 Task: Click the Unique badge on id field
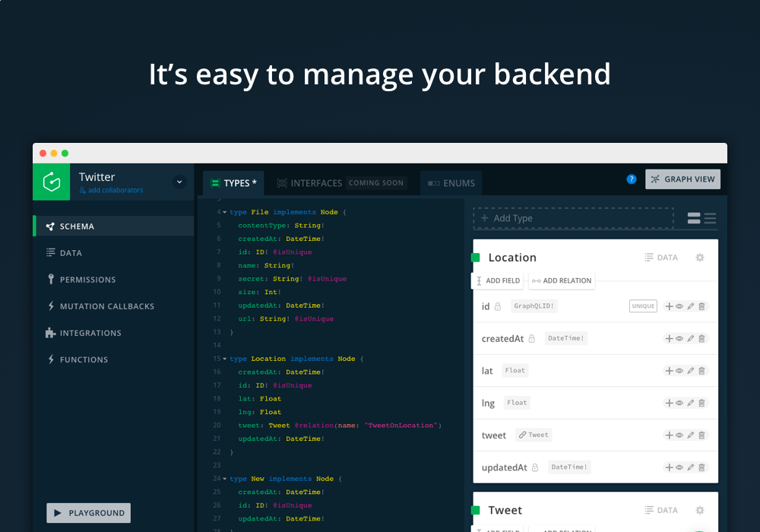643,306
